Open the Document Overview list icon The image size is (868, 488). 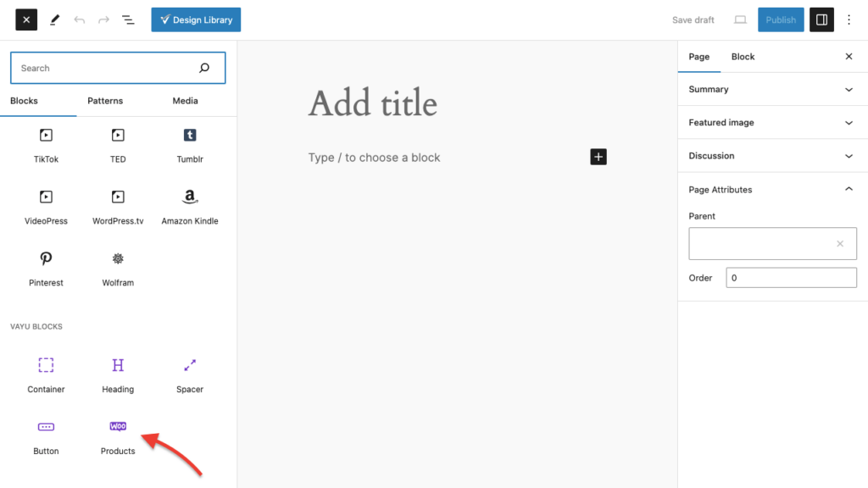click(128, 19)
